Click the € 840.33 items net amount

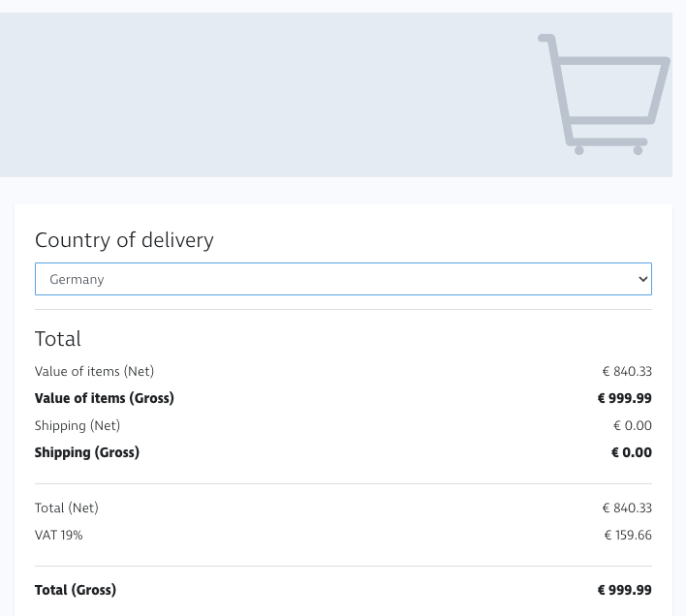pos(627,371)
